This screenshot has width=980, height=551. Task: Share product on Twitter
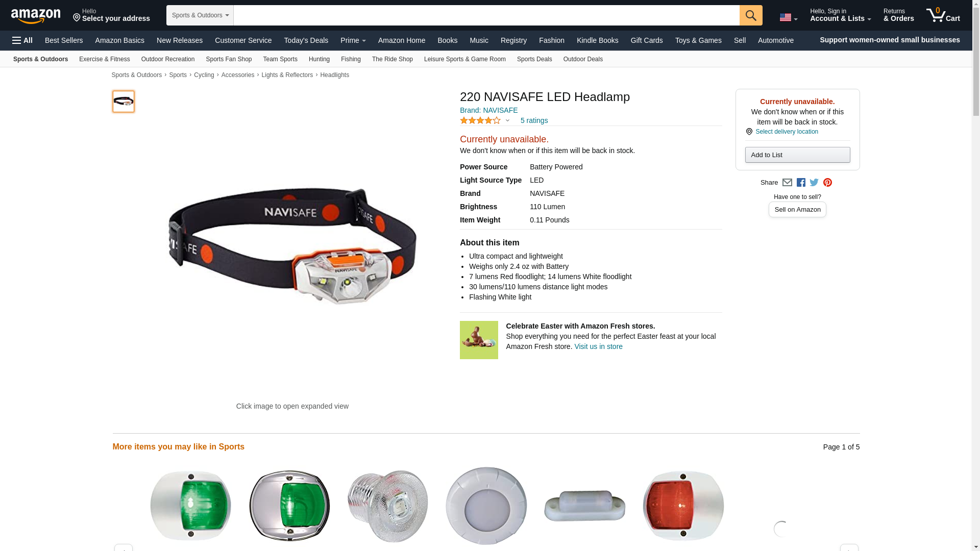tap(814, 183)
